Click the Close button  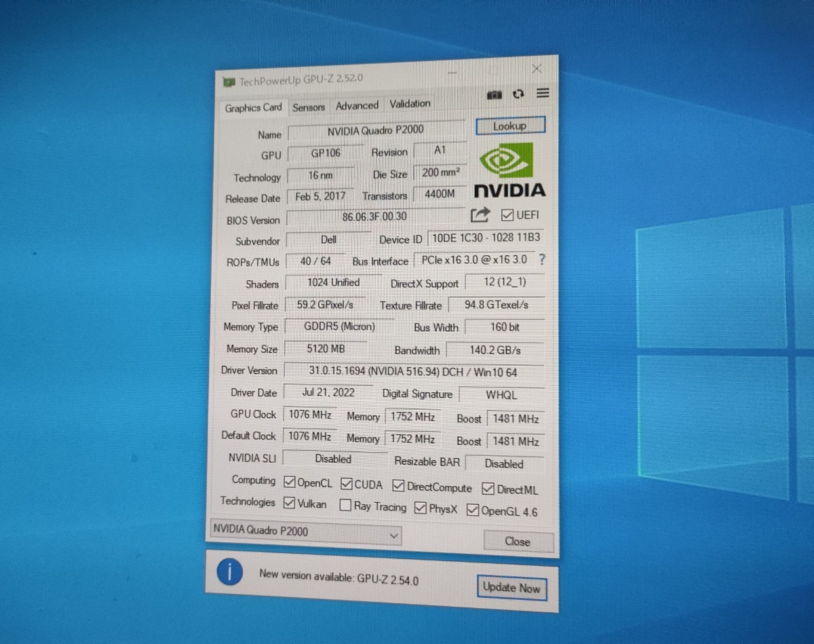(x=518, y=542)
